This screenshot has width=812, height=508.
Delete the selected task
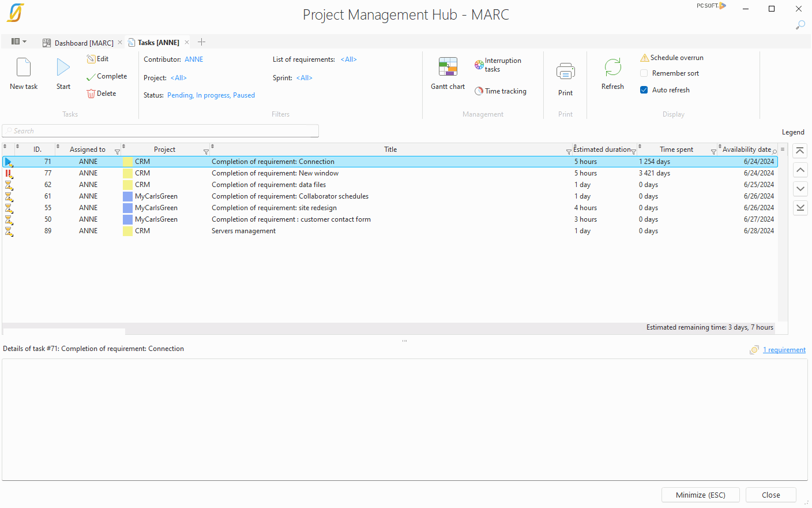click(101, 94)
